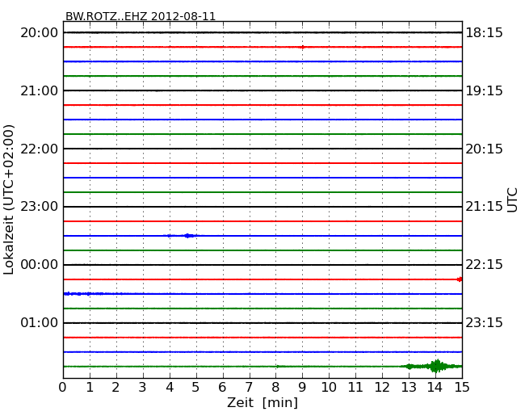The height and width of the screenshot is (420, 525).
Task: Select the 1 minute tick label
Action: tap(90, 388)
